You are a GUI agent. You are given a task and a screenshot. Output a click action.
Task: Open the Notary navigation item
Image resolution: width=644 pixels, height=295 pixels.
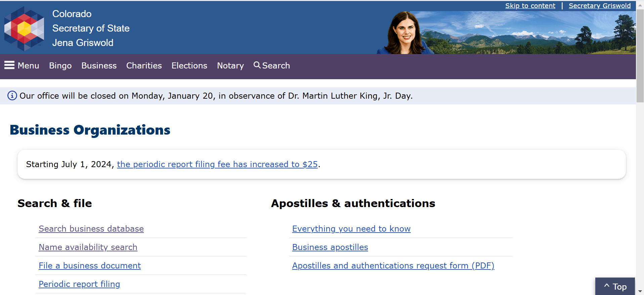(x=230, y=65)
